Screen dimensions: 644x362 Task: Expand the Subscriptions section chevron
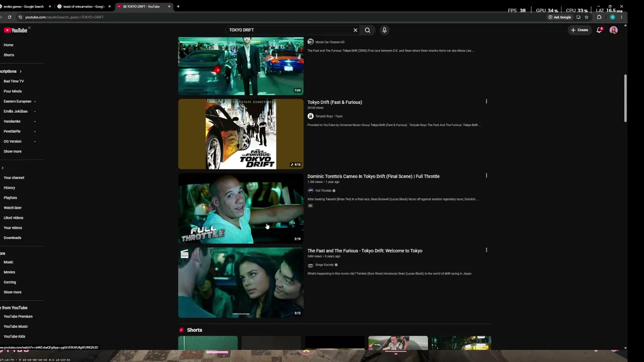pos(21,71)
